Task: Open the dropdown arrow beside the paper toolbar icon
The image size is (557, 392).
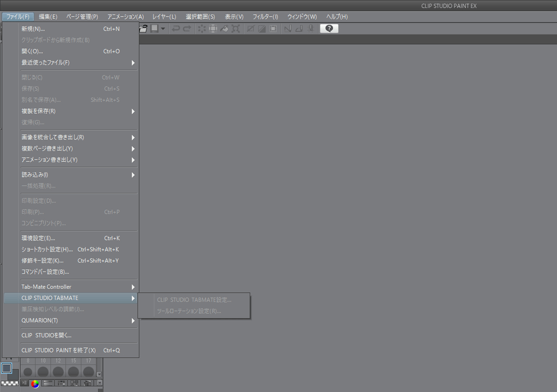Action: (163, 29)
